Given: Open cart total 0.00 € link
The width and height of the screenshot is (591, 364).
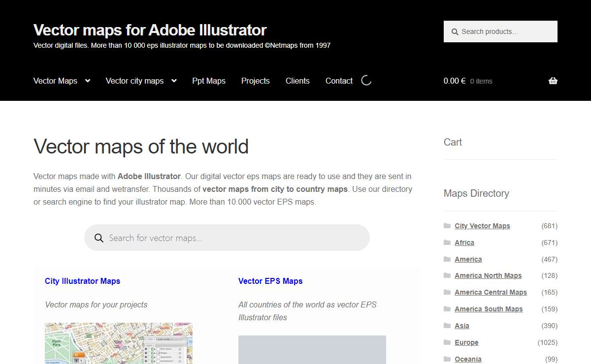Looking at the screenshot, I should tap(455, 81).
